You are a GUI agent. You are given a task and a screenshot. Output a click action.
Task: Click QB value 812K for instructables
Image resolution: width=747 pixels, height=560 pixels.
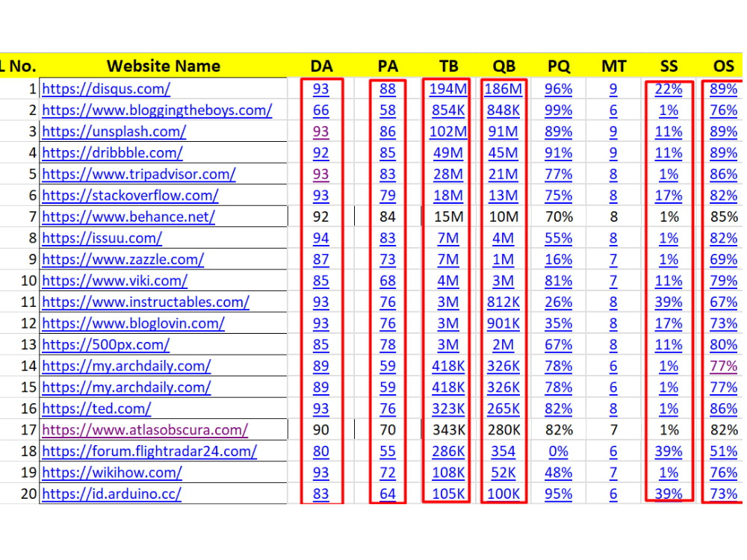503,302
